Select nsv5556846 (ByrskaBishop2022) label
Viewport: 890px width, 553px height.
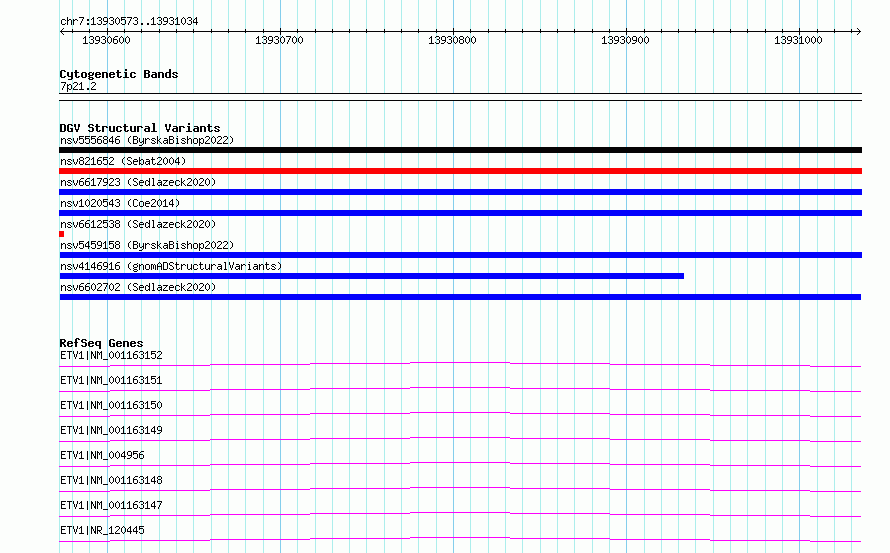click(x=147, y=140)
